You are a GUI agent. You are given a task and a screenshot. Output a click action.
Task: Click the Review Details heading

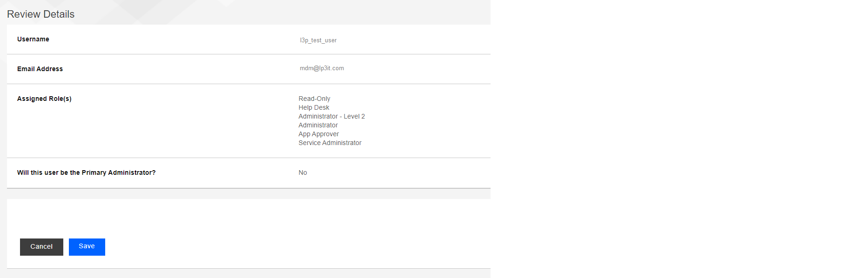[x=41, y=14]
